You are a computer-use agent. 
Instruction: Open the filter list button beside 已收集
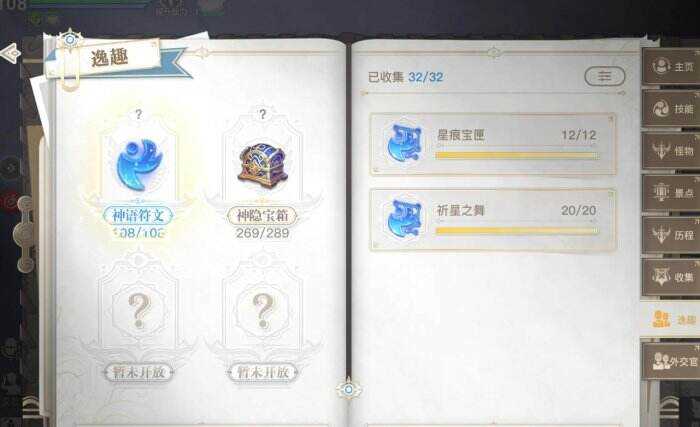click(604, 76)
